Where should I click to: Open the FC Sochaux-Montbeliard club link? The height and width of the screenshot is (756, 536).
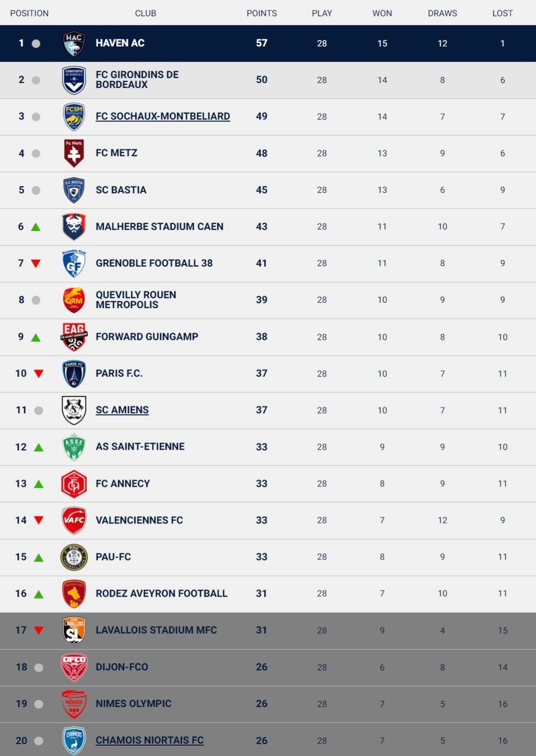point(163,117)
